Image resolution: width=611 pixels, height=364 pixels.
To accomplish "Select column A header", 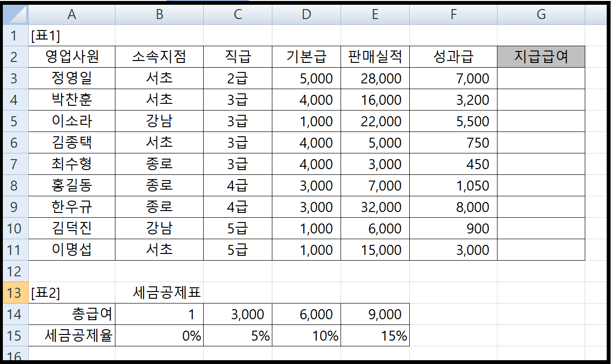I will (x=72, y=15).
